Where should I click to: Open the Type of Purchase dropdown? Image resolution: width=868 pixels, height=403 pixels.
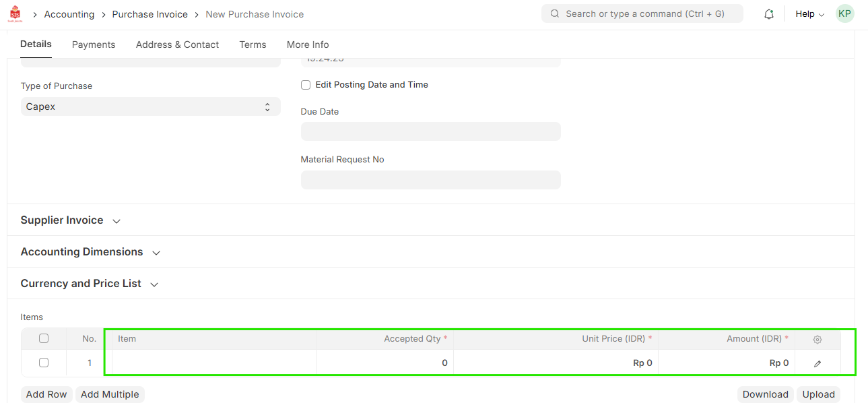coord(150,106)
